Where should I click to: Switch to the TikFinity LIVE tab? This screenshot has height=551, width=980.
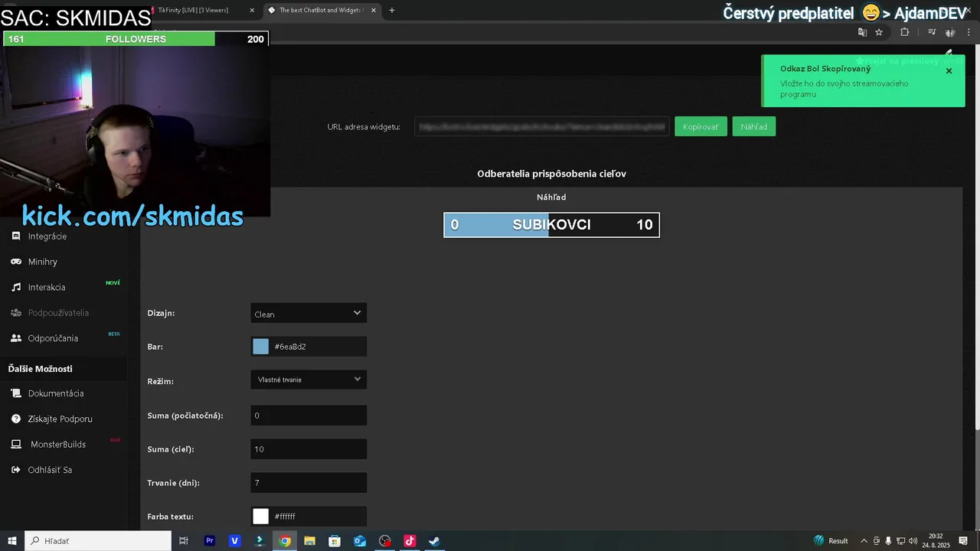point(201,10)
